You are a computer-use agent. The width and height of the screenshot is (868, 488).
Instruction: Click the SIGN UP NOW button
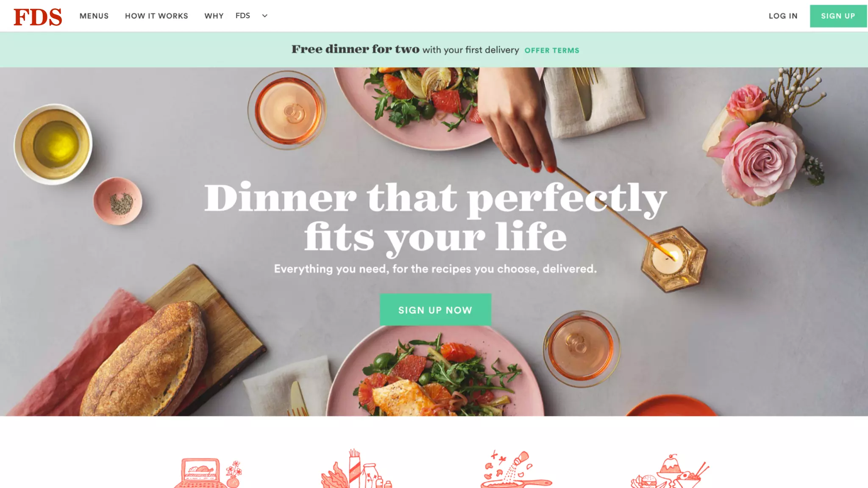[x=435, y=310]
